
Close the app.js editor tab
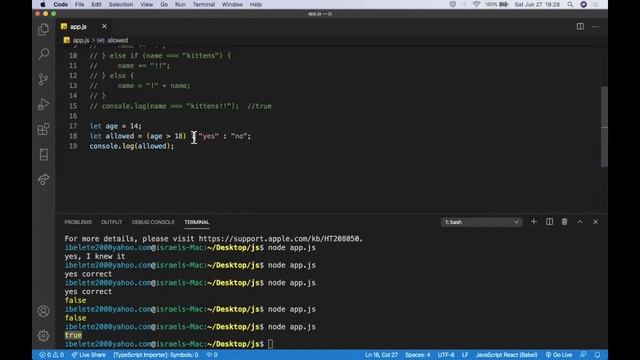point(104,27)
